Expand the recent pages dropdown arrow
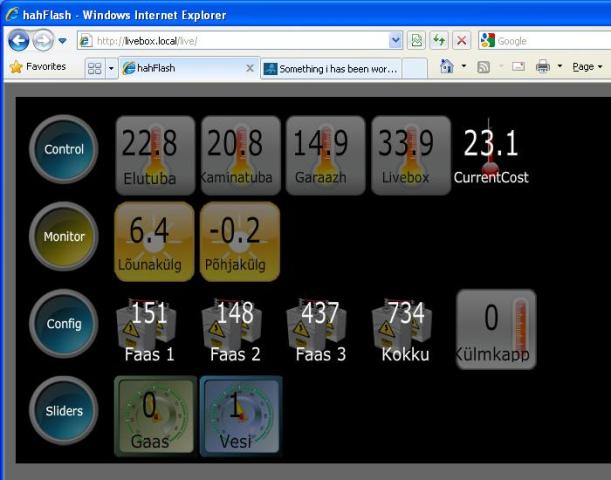Screen dimensions: 611x480 coord(62,41)
